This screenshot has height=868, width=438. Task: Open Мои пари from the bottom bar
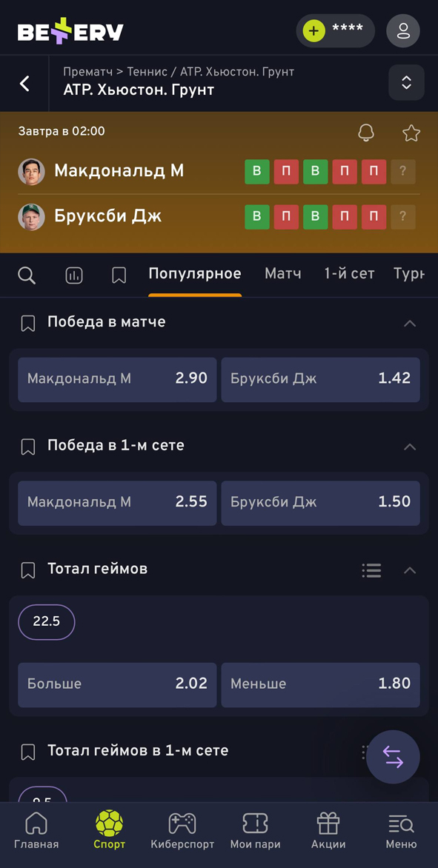coord(255,829)
